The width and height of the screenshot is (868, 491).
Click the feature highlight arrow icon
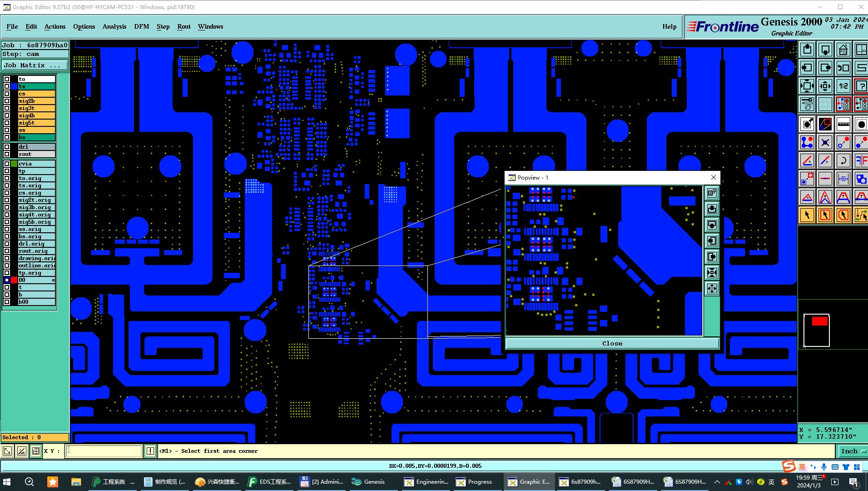click(x=807, y=124)
